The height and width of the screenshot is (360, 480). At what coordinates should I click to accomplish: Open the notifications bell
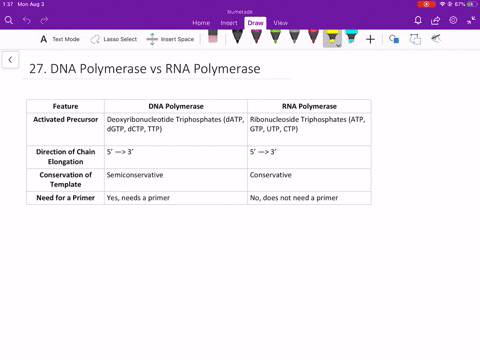pos(418,21)
